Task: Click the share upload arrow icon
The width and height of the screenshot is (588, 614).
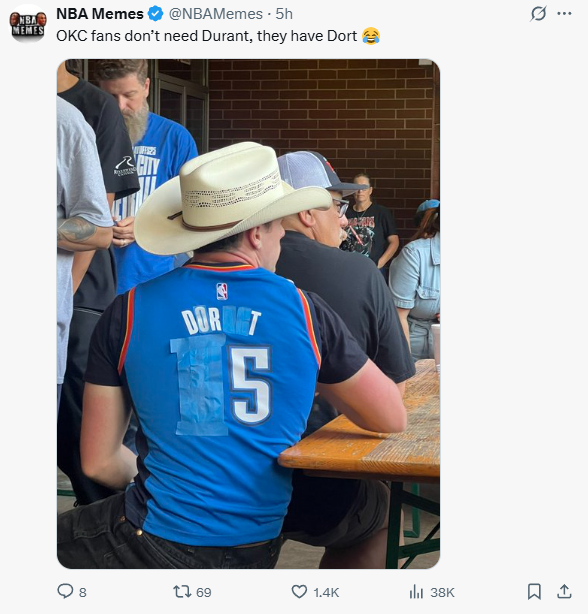Action: click(564, 592)
